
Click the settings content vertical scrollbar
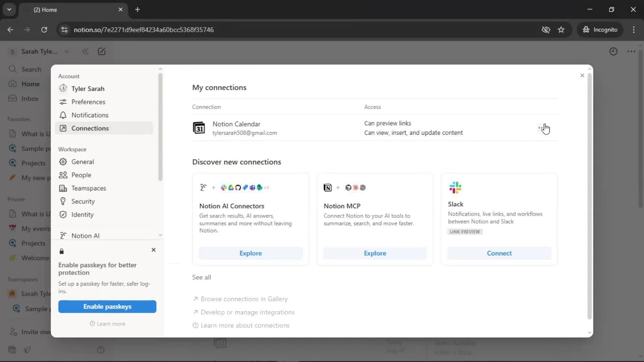[x=590, y=196]
